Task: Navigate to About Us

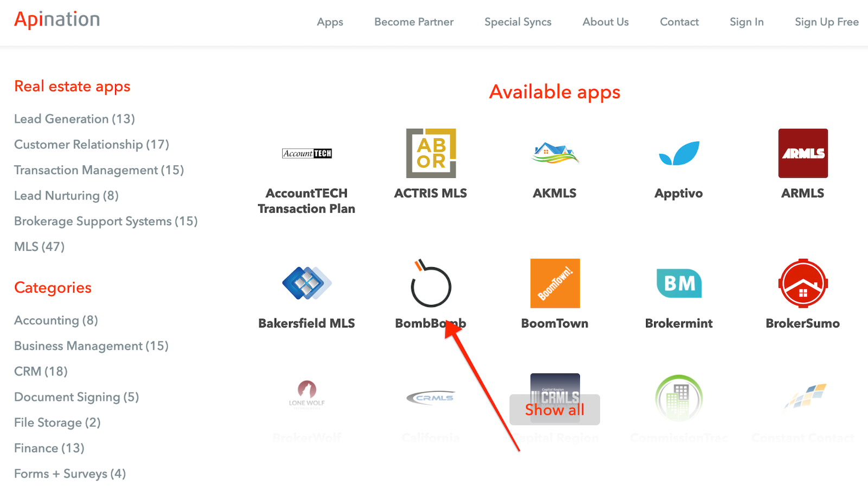Action: click(605, 22)
